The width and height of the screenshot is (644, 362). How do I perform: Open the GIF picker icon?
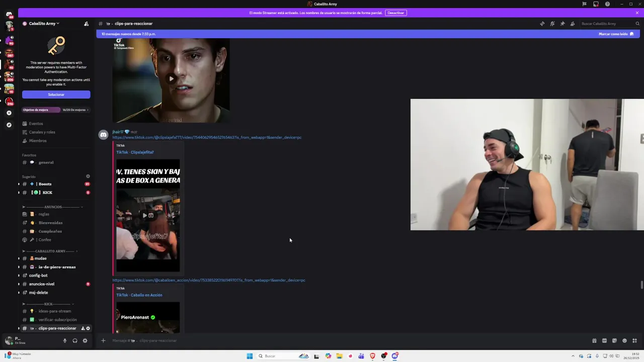604,340
